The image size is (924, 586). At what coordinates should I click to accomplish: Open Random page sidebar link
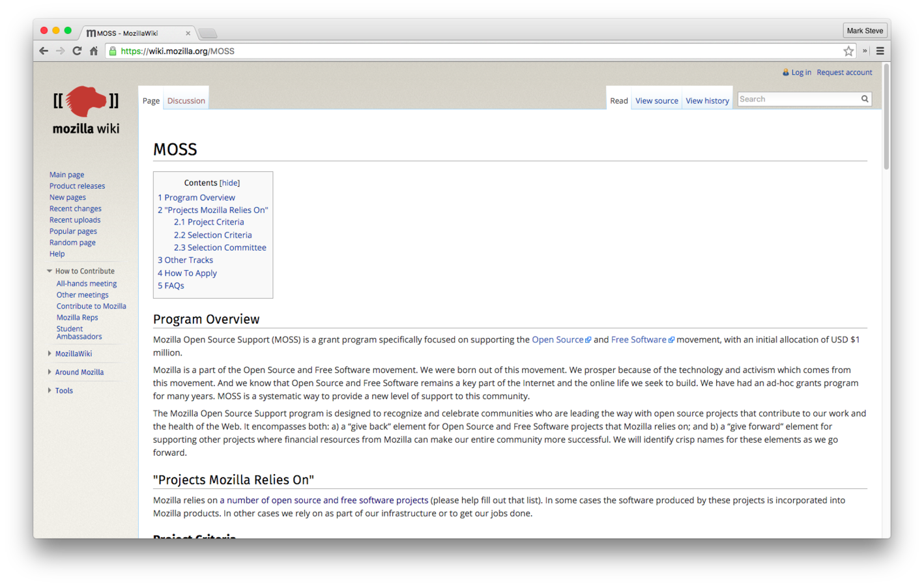pos(72,243)
